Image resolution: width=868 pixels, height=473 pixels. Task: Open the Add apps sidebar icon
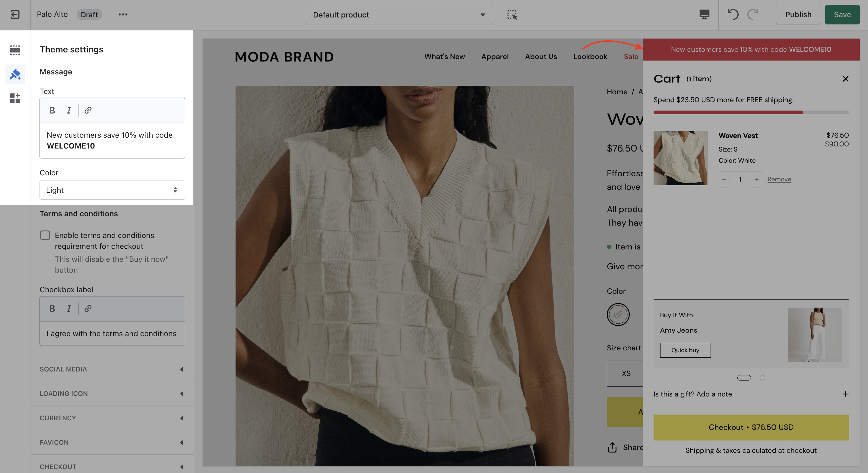[x=15, y=98]
